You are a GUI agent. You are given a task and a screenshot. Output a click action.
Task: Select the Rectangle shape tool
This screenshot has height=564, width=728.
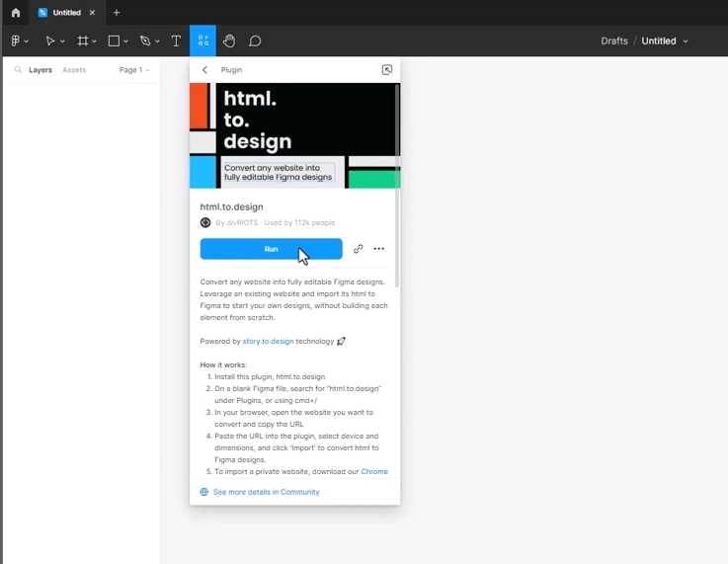point(114,40)
